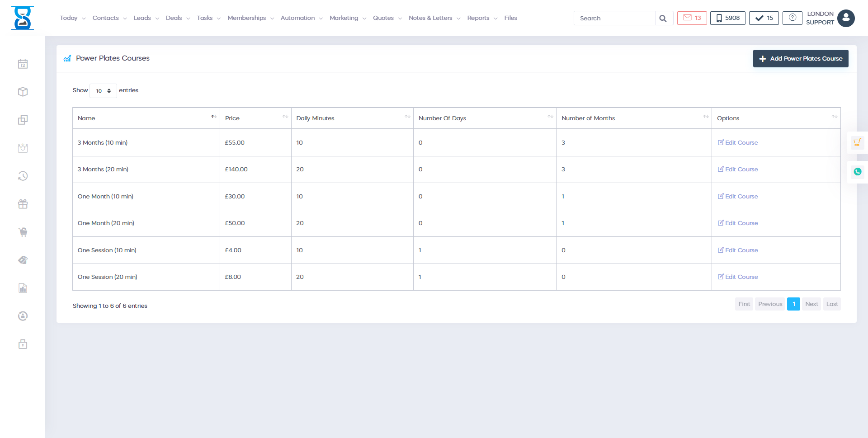Edit the One Session (20 min) course
Screen dimensions: 868x438
click(738, 277)
